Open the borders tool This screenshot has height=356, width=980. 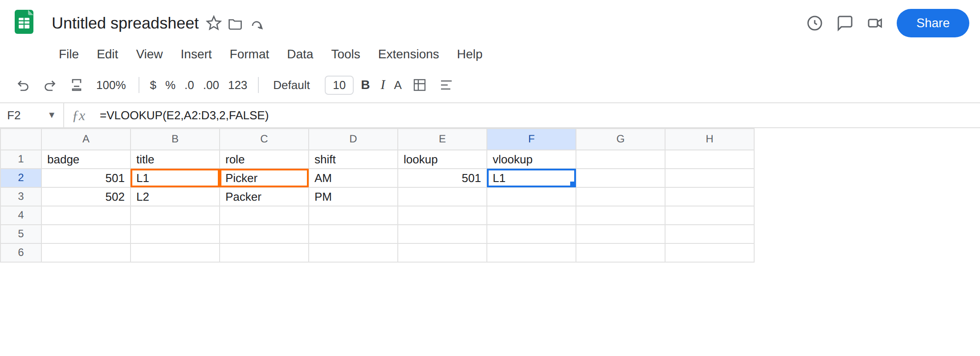[420, 85]
